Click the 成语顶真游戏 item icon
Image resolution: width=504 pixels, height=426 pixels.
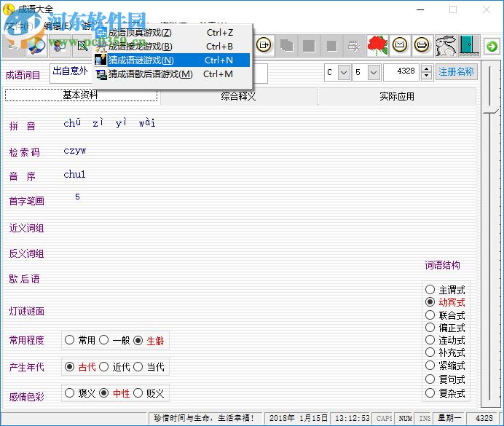pos(101,33)
